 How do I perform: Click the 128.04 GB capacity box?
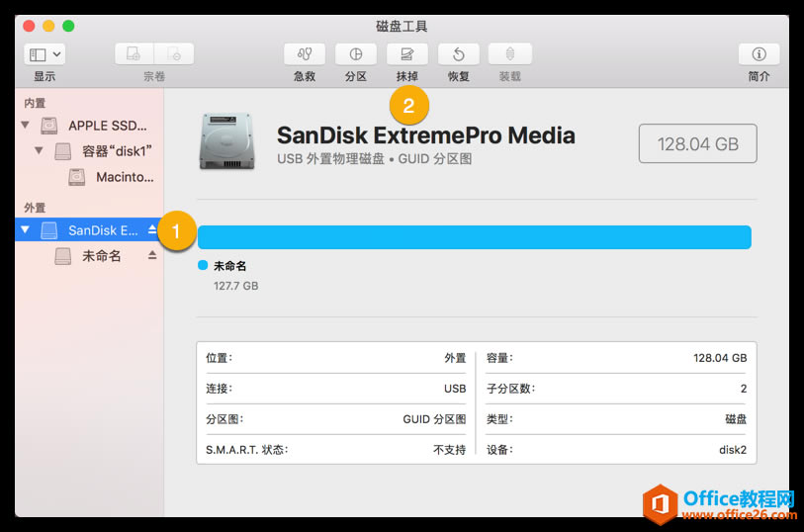[697, 143]
